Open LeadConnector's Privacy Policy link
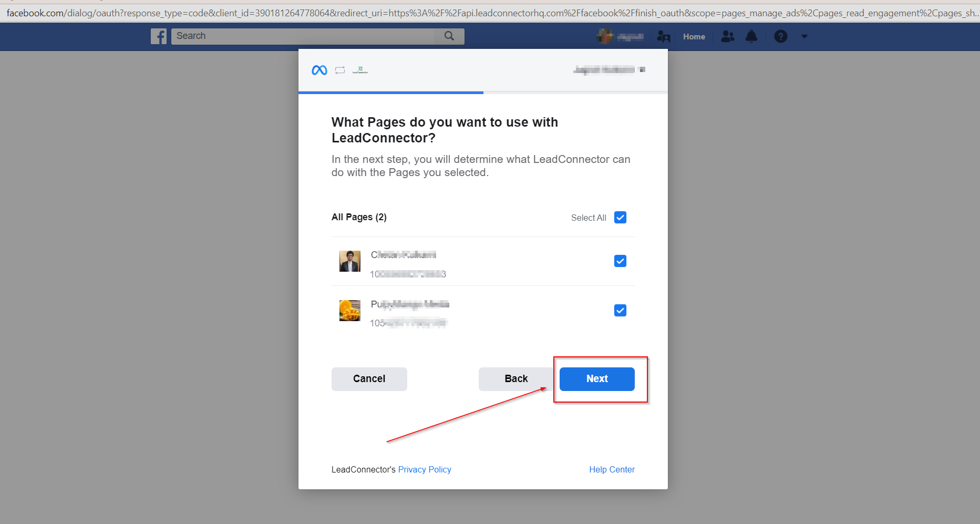Image resolution: width=980 pixels, height=524 pixels. 424,469
